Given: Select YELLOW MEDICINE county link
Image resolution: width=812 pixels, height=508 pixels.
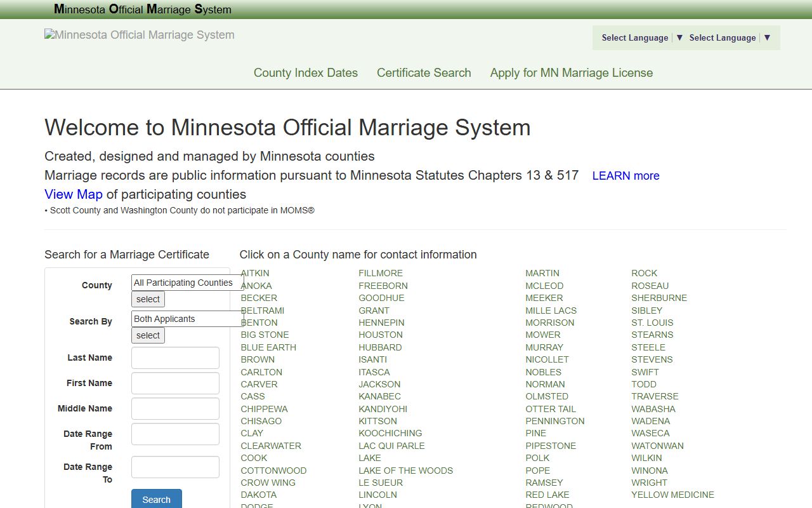Looking at the screenshot, I should click(x=672, y=495).
